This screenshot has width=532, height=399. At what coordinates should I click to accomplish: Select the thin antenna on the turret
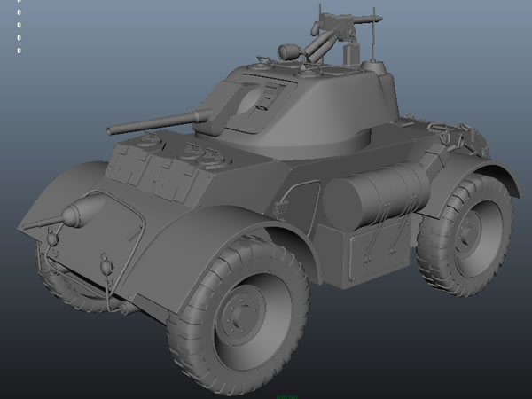[x=373, y=35]
